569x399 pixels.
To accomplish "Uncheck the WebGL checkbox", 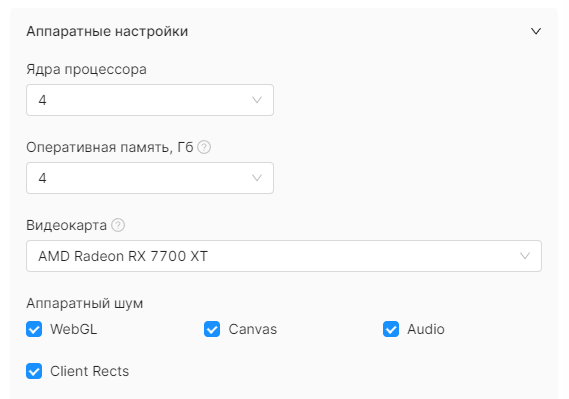I will (x=34, y=329).
